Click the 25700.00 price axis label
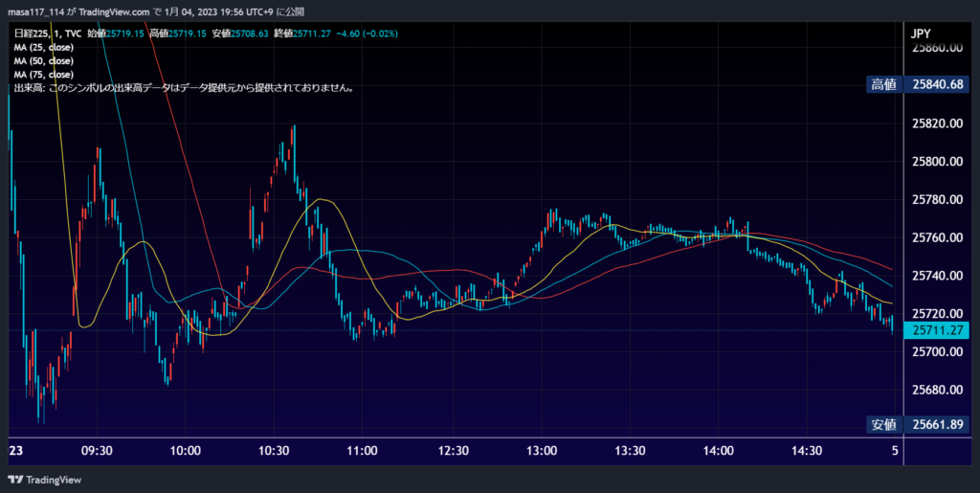The image size is (980, 493). click(937, 351)
